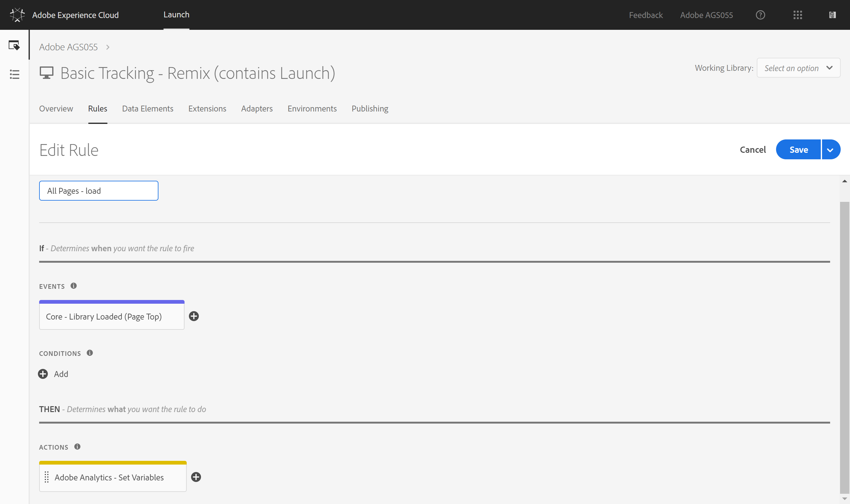The height and width of the screenshot is (504, 850).
Task: Click the Conditions info icon
Action: tap(90, 353)
